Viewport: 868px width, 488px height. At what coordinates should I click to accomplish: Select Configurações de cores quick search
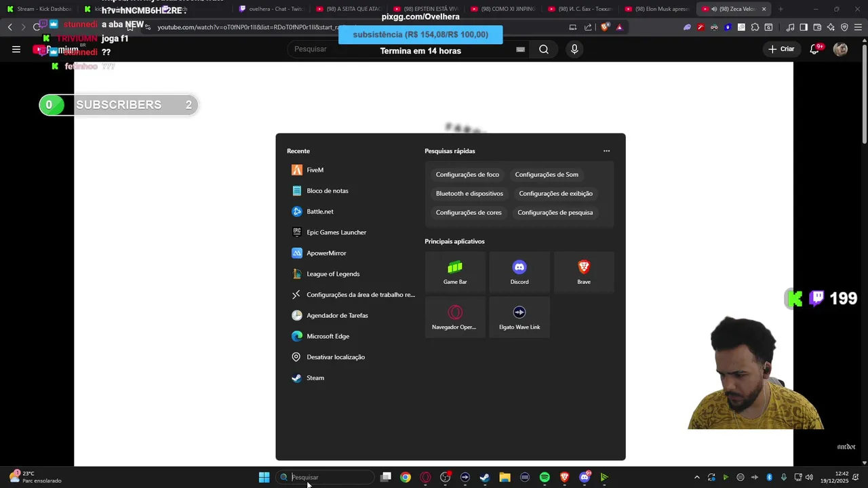tap(469, 213)
